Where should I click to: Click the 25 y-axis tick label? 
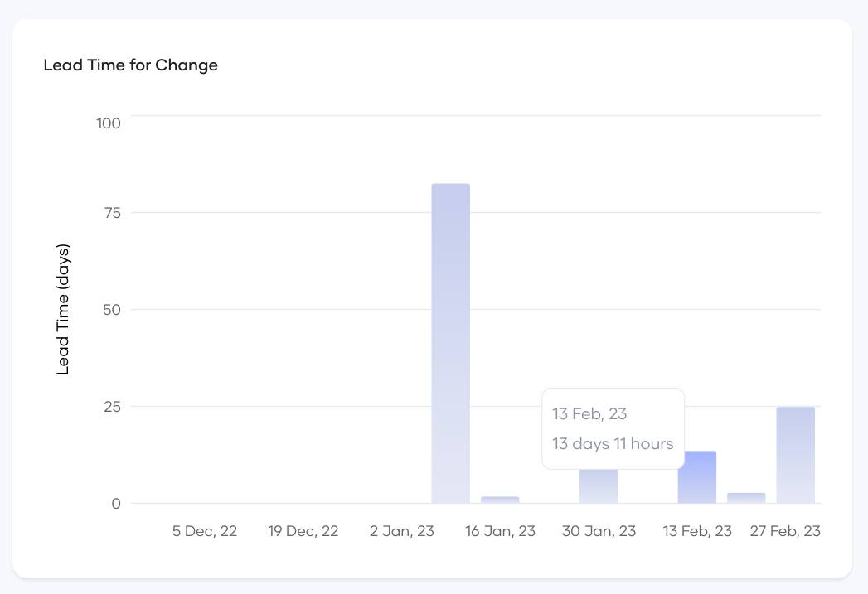tap(112, 407)
